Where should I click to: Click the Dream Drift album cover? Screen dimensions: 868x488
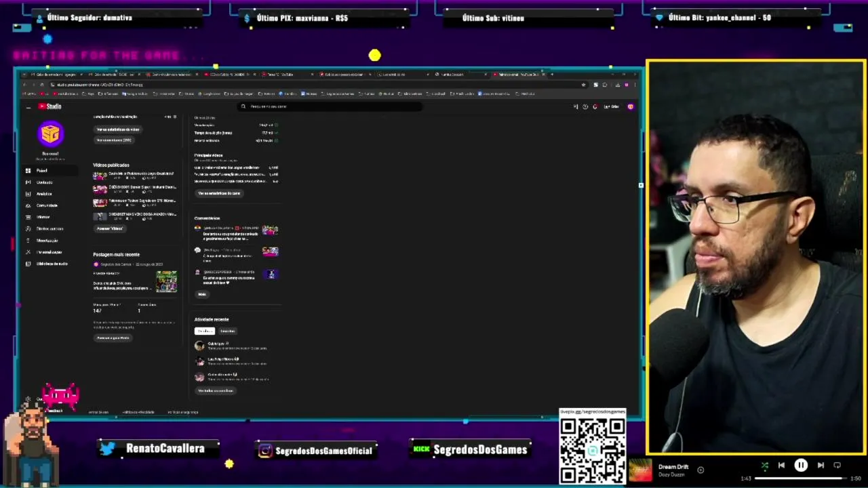[x=640, y=470]
